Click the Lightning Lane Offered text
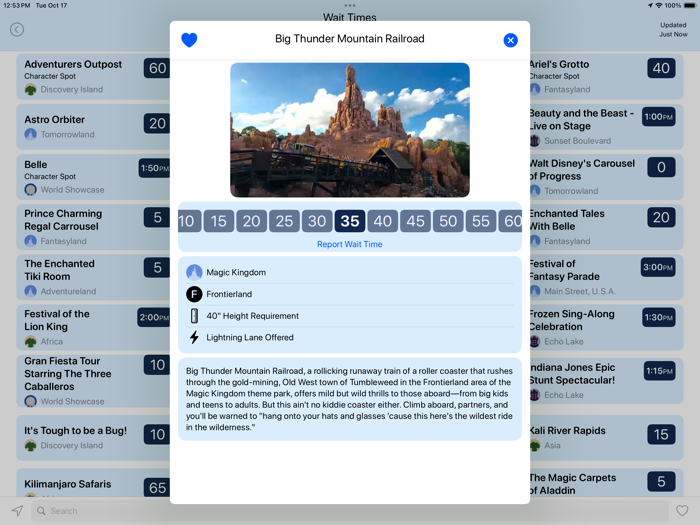The height and width of the screenshot is (525, 700). [x=250, y=338]
